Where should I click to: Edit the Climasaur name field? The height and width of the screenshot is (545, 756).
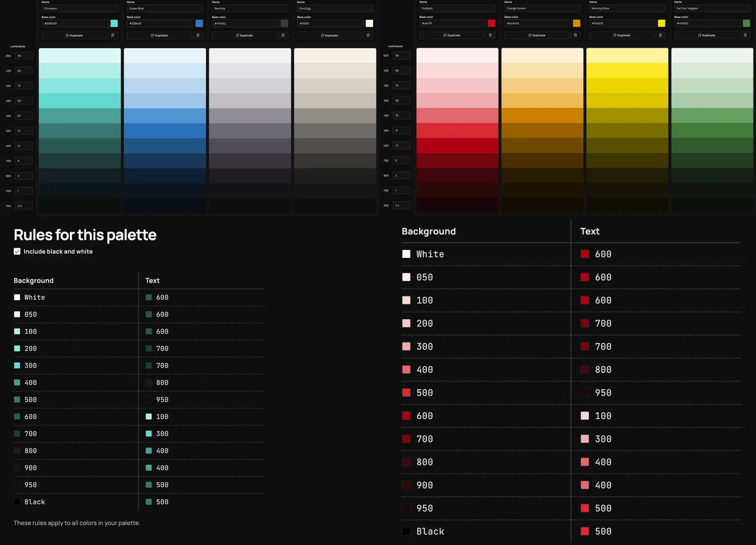tap(80, 8)
